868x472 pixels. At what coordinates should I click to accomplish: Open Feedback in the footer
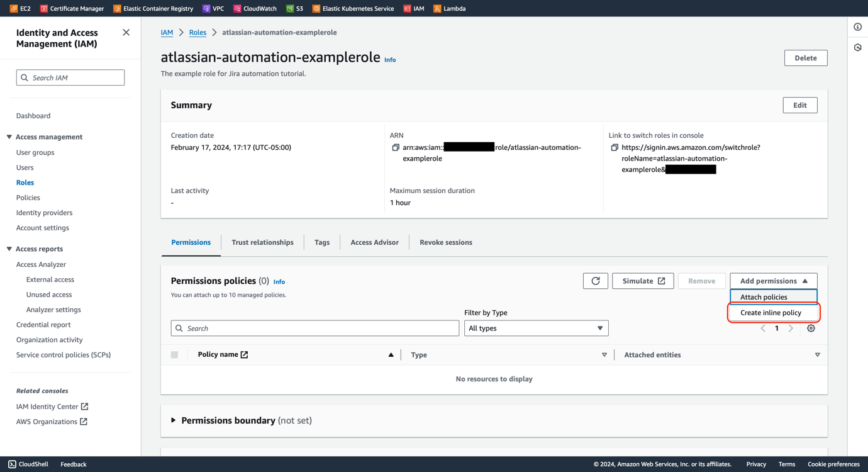[x=73, y=464]
